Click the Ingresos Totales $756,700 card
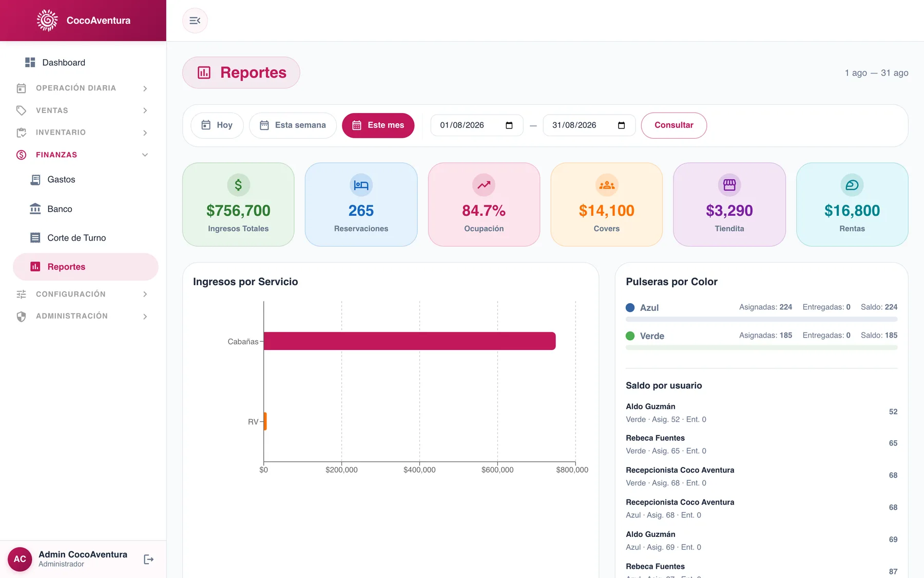This screenshot has height=578, width=924. point(238,204)
